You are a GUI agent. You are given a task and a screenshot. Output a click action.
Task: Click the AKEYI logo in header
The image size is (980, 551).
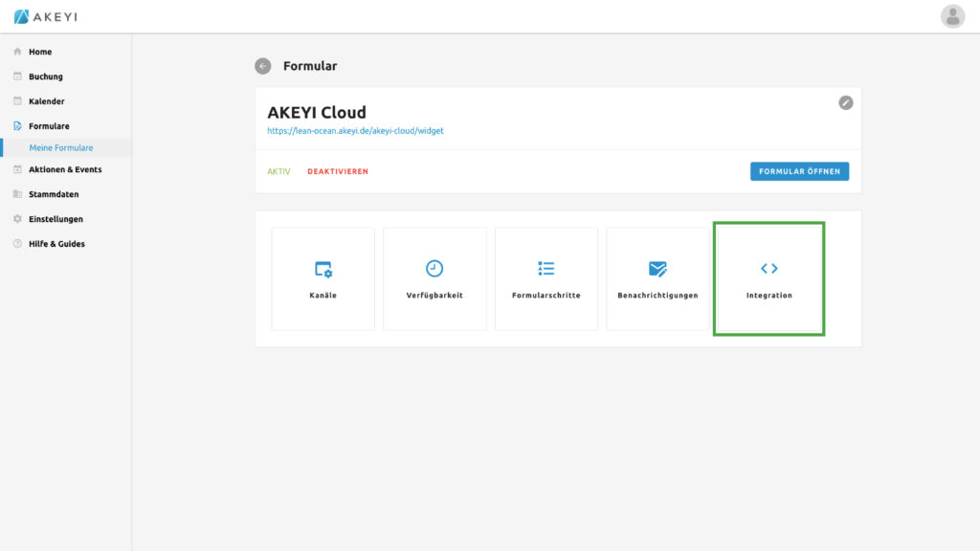48,16
